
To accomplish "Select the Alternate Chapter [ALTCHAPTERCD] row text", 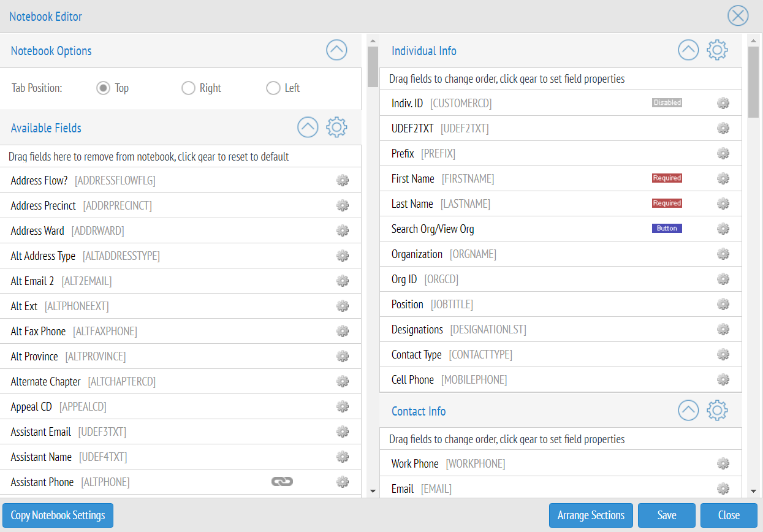I will pos(83,381).
